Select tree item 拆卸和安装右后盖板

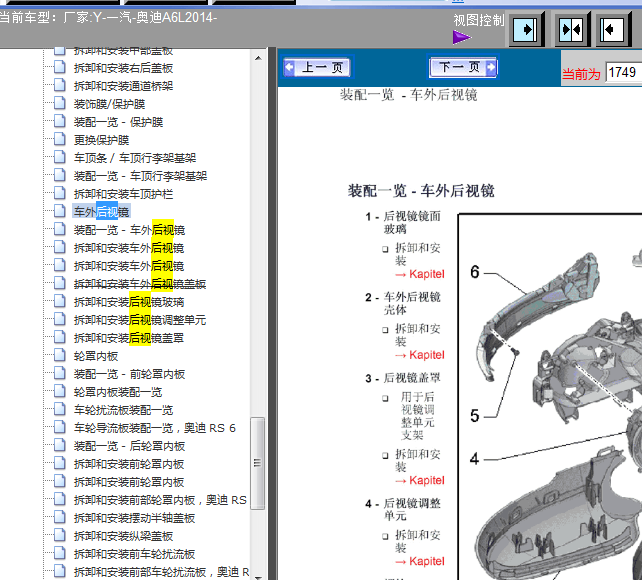(123, 68)
